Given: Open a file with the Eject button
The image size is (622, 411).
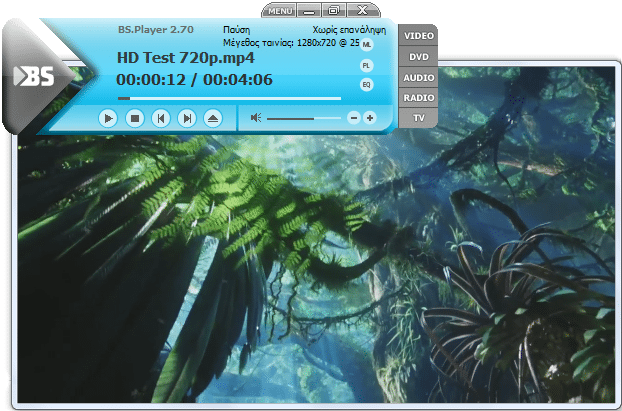Looking at the screenshot, I should click(x=213, y=118).
